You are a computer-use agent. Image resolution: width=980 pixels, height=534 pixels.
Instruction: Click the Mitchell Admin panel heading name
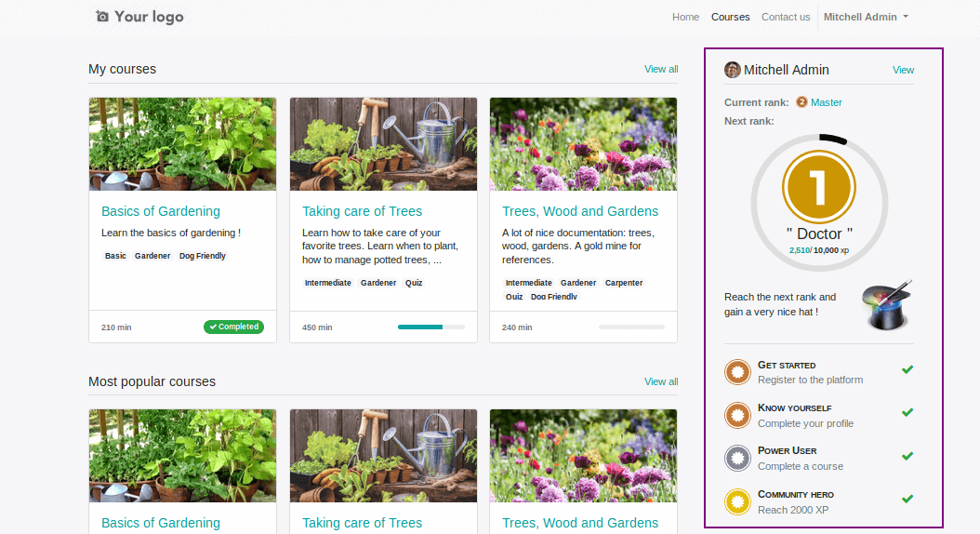787,70
